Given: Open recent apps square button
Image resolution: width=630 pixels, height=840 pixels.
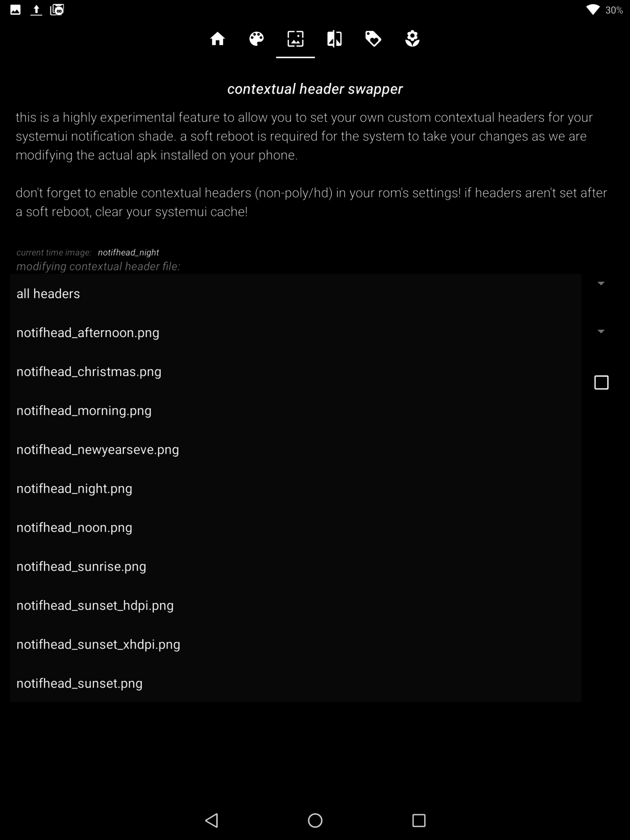Looking at the screenshot, I should pos(418,820).
